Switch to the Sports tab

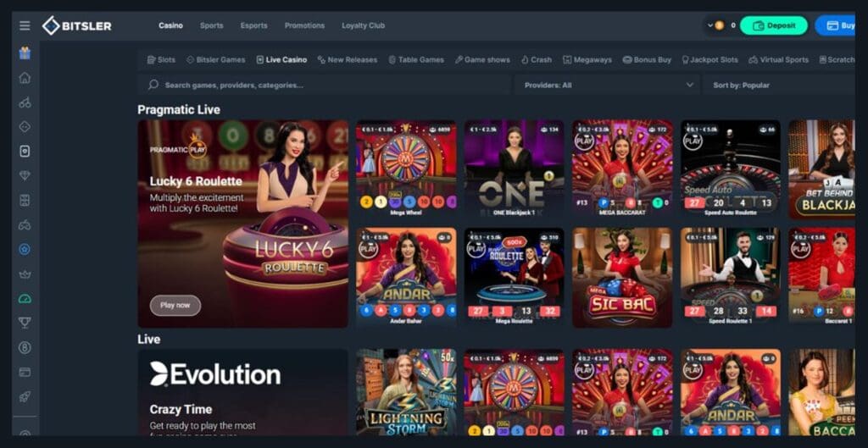click(211, 25)
